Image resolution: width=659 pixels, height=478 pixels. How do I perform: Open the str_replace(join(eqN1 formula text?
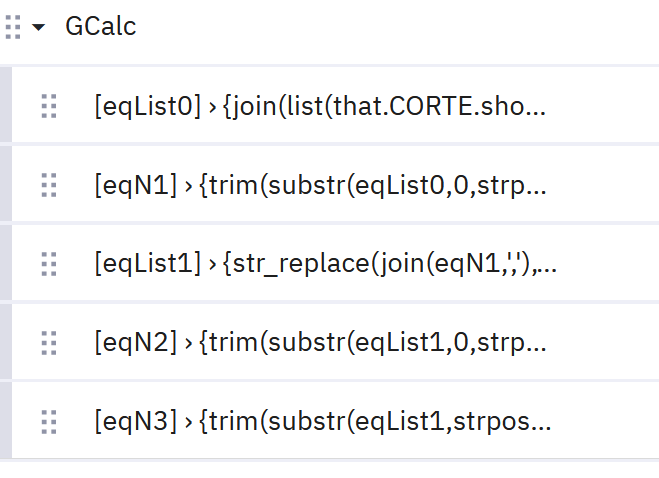pos(379,264)
